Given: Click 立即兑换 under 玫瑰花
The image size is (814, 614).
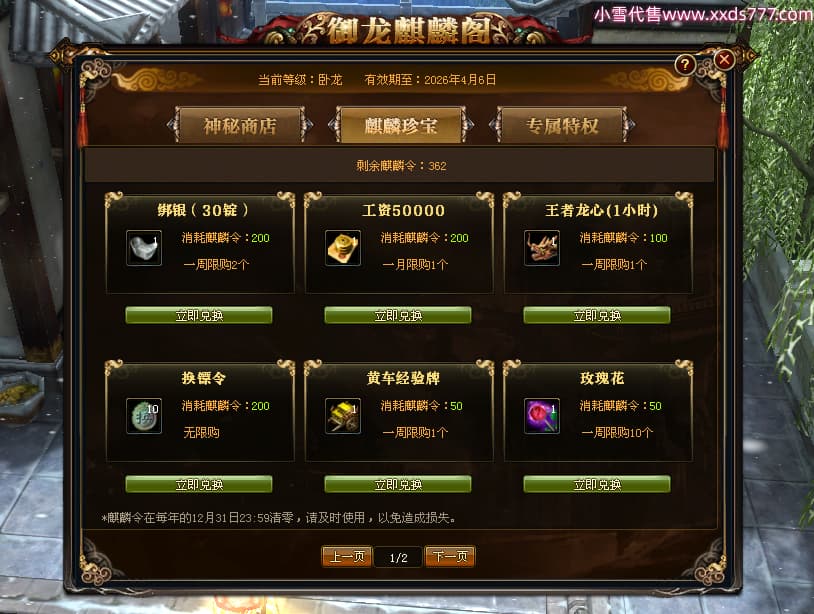Looking at the screenshot, I should pyautogui.click(x=597, y=484).
